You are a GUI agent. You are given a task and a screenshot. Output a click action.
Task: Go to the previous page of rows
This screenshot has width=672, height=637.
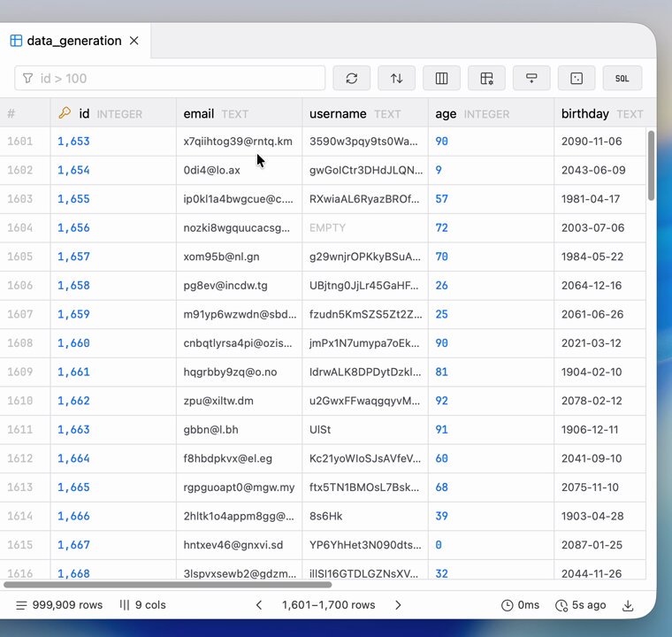[x=259, y=605]
